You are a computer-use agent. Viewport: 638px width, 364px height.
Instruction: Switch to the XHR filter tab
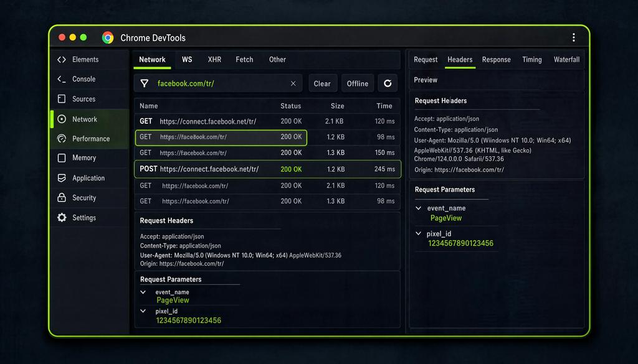click(214, 60)
